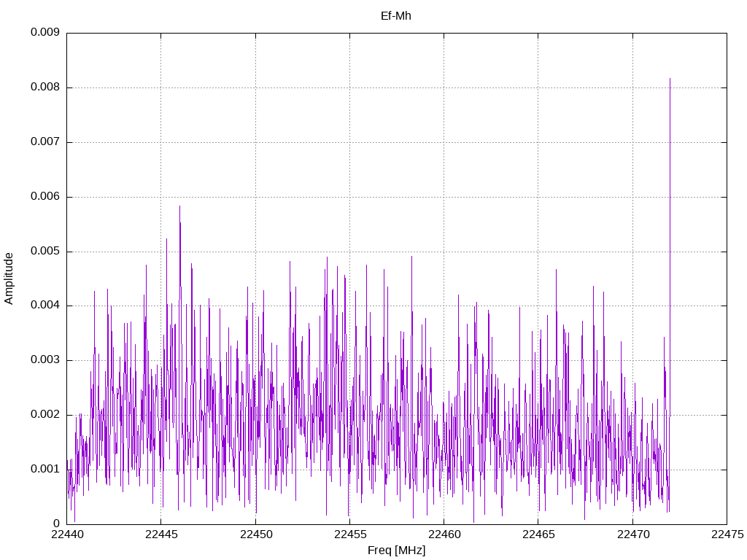Image resolution: width=747 pixels, height=560 pixels.
Task: Select the 0.009 y-axis tick label
Action: [44, 33]
